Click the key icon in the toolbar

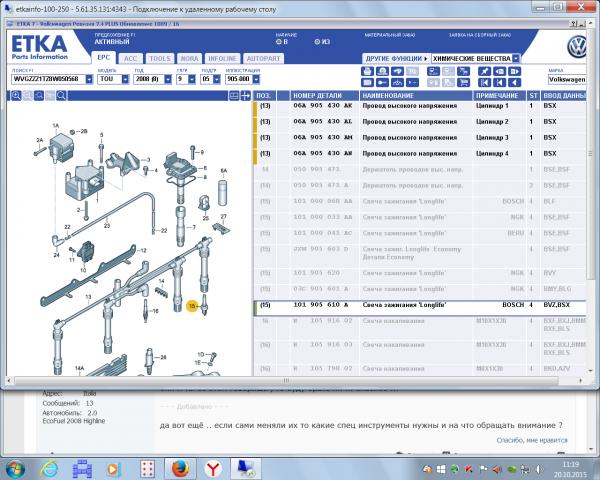pyautogui.click(x=382, y=82)
